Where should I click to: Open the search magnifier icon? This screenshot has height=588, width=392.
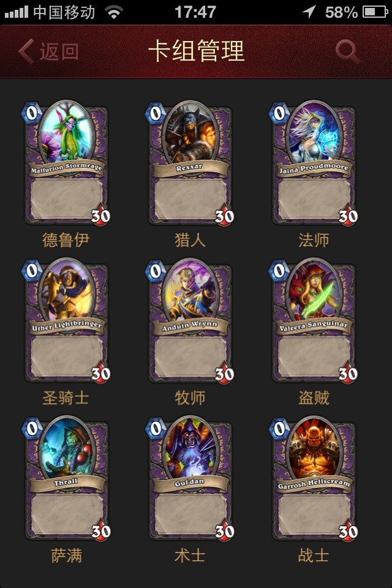(x=348, y=51)
